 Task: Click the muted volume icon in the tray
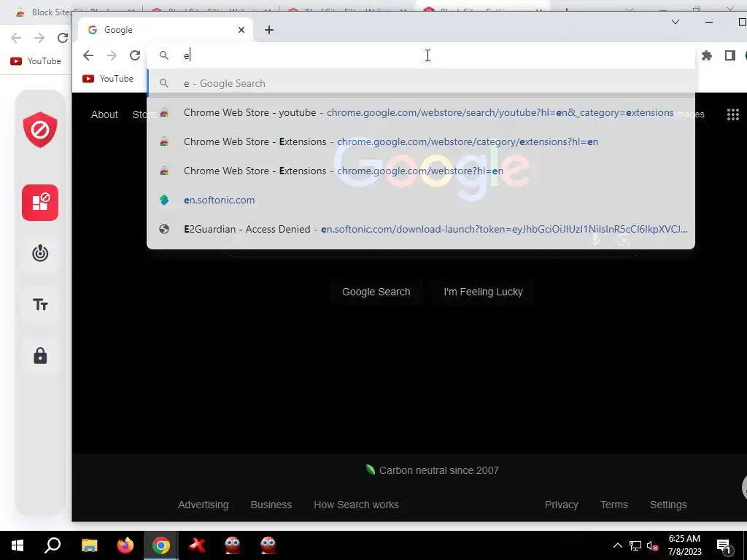pos(653,545)
